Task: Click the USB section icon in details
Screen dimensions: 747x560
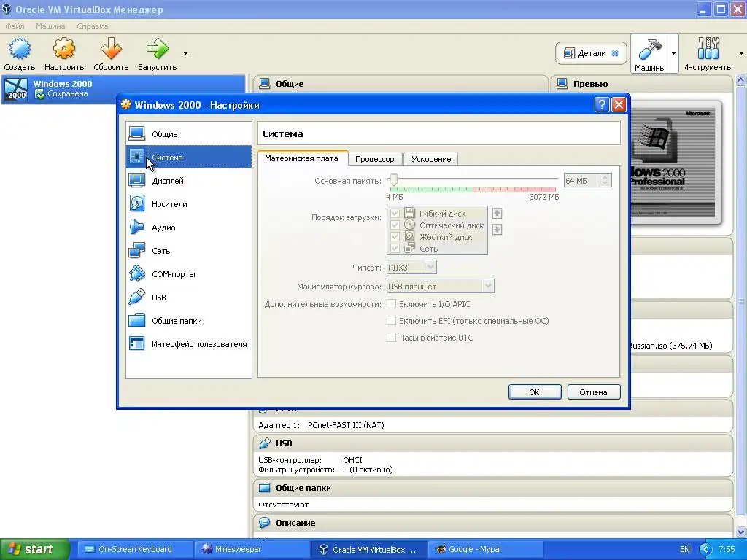Action: (x=264, y=443)
